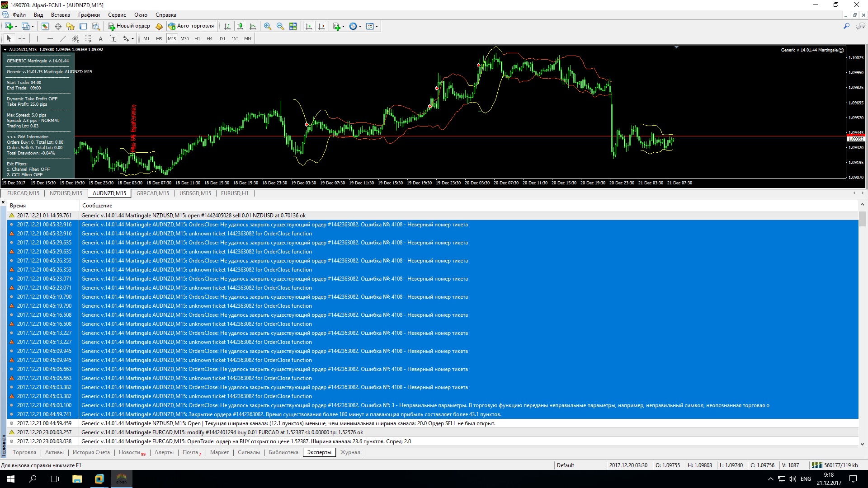Switch timeframe to M5
Viewport: 868px width, 488px height.
point(159,38)
